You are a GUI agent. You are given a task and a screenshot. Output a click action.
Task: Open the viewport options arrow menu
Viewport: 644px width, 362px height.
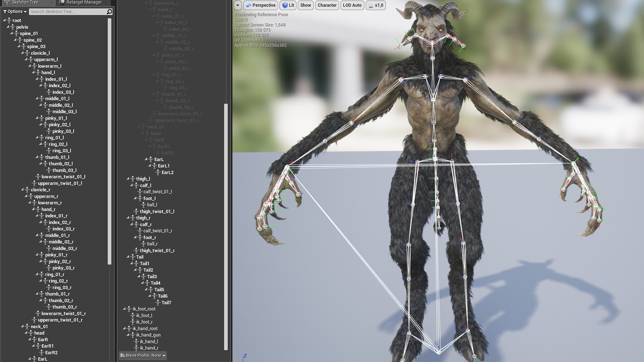[237, 5]
